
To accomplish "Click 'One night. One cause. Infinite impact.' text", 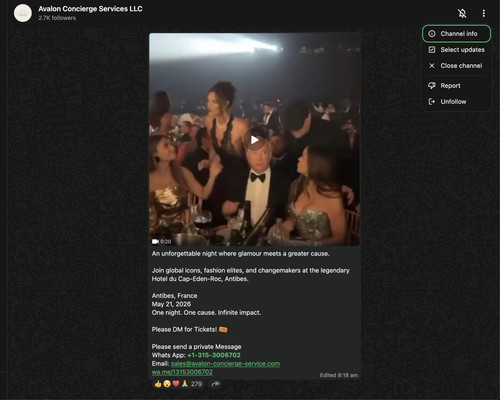I will point(206,313).
